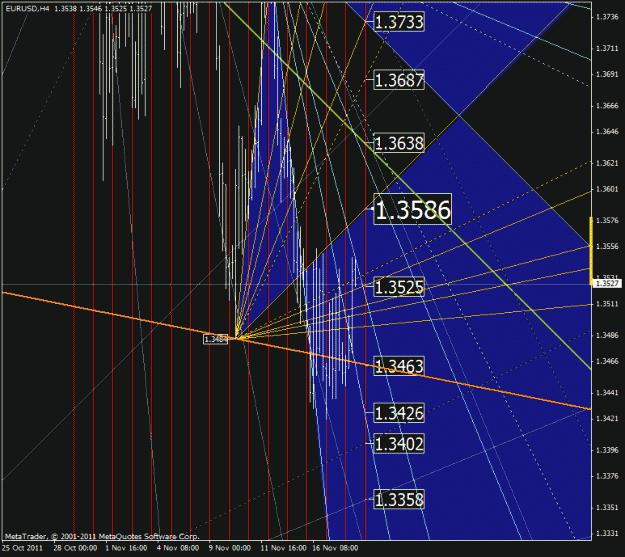
Task: Click the 1.3463 price level label
Action: (x=399, y=366)
